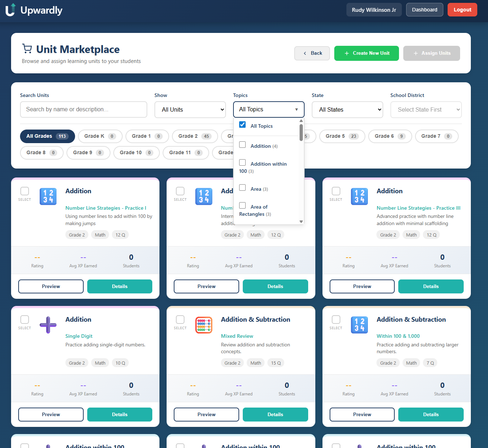This screenshot has height=448, width=488.
Task: Select the abacus icon on Mixed Review card
Action: point(203,325)
